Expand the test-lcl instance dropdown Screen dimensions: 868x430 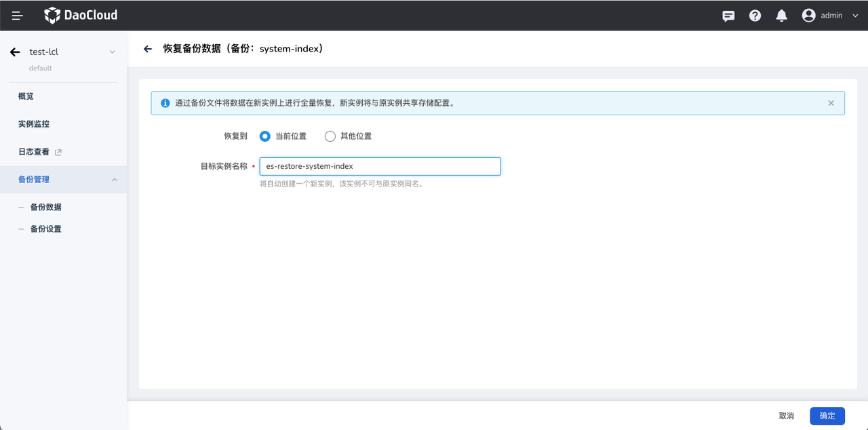(113, 52)
